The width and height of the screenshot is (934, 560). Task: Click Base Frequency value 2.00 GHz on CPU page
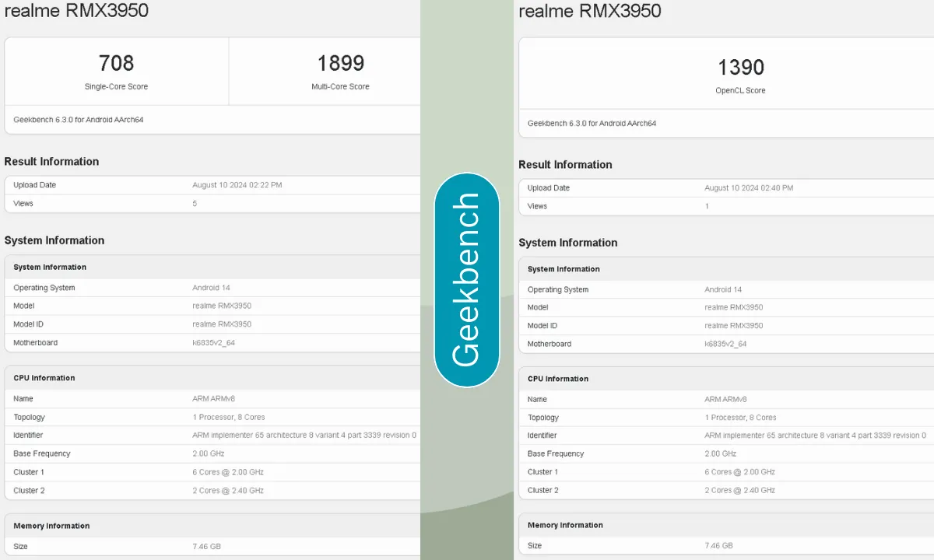tap(209, 453)
